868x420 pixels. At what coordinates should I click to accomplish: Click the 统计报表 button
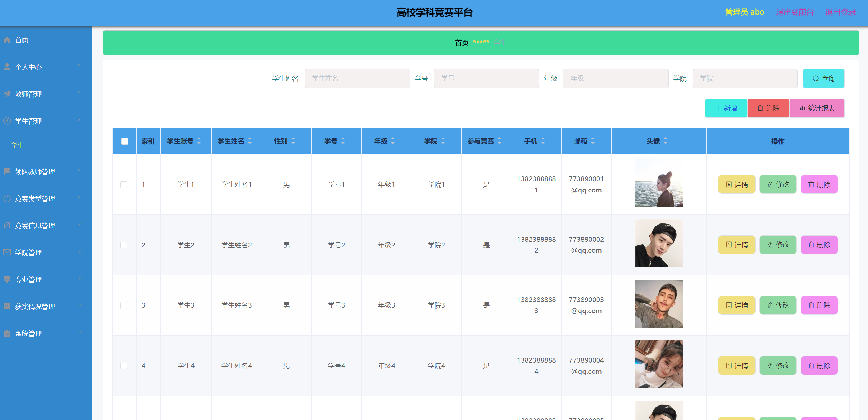click(817, 108)
